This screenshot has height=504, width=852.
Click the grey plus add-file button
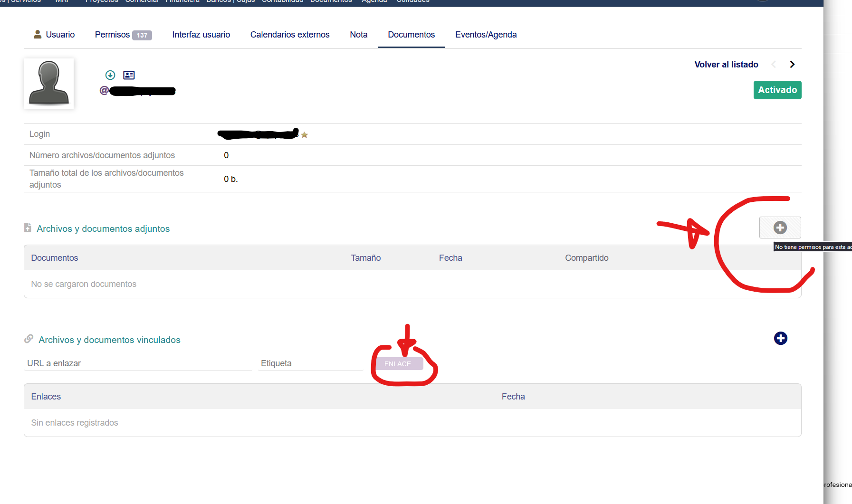point(780,228)
